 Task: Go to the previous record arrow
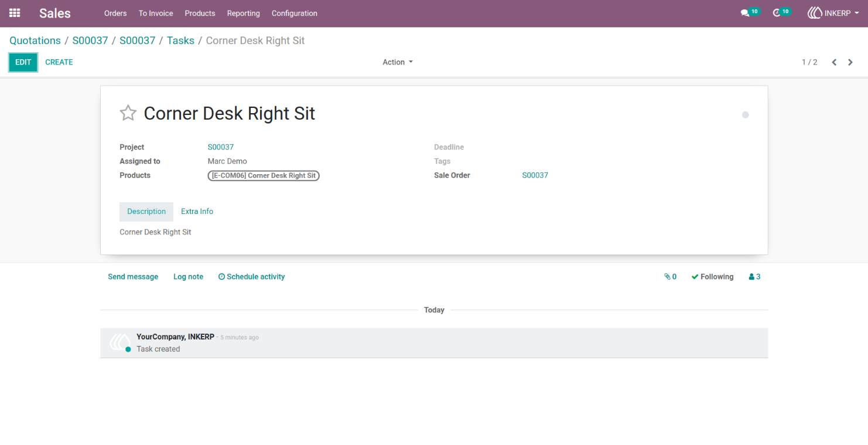click(834, 62)
